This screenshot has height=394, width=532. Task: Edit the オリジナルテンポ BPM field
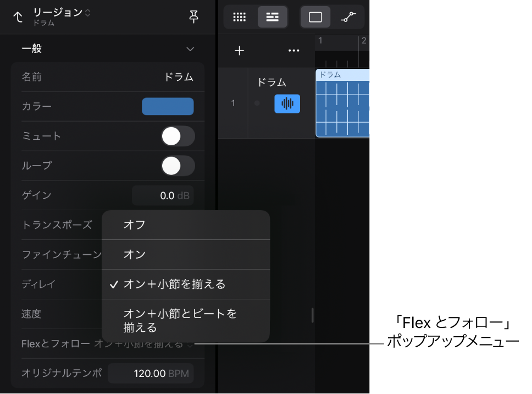[x=151, y=374]
